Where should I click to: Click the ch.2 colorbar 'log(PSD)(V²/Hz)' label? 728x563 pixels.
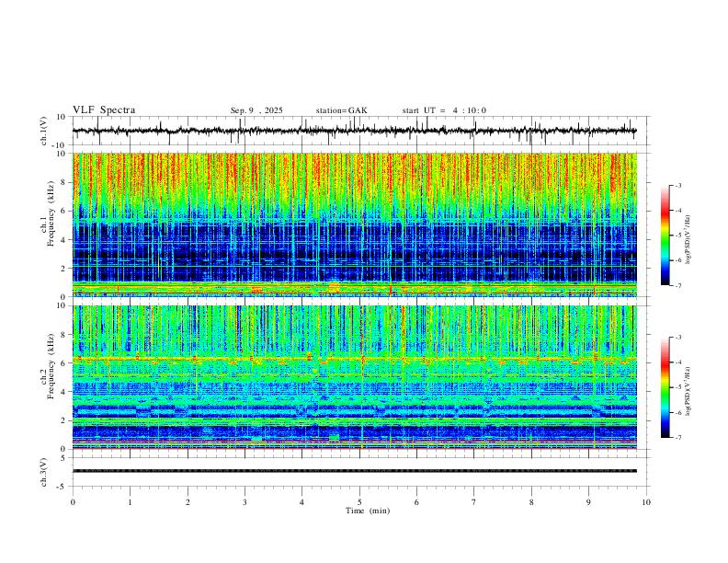[688, 391]
